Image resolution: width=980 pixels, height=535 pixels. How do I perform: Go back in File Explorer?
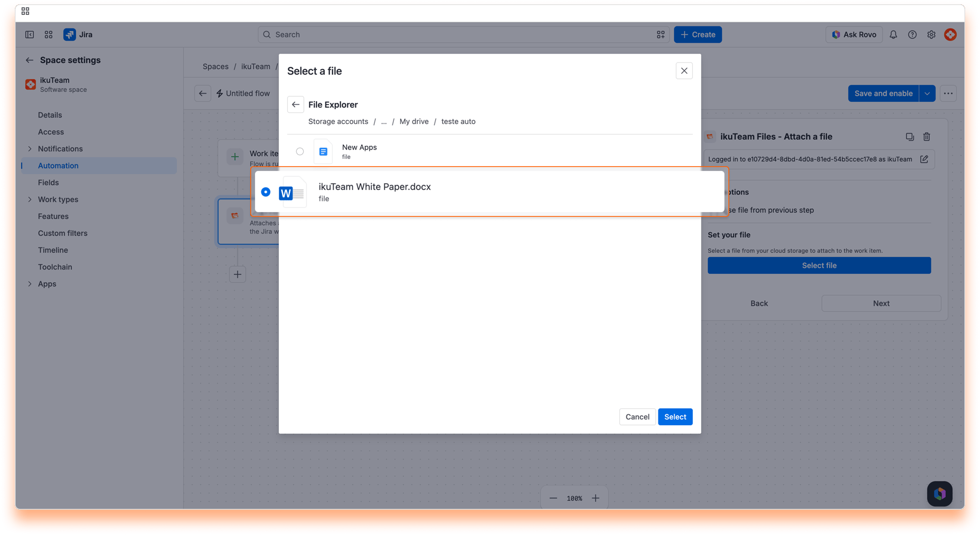pyautogui.click(x=296, y=104)
